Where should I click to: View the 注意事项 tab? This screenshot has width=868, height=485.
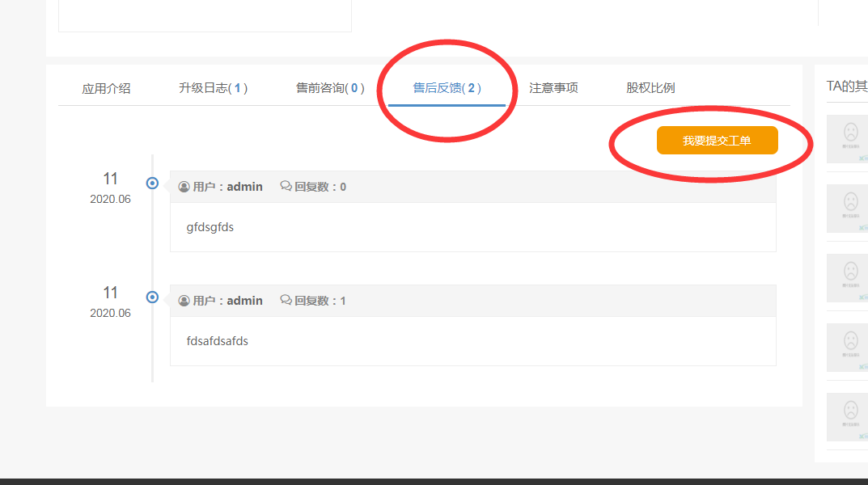(x=553, y=88)
